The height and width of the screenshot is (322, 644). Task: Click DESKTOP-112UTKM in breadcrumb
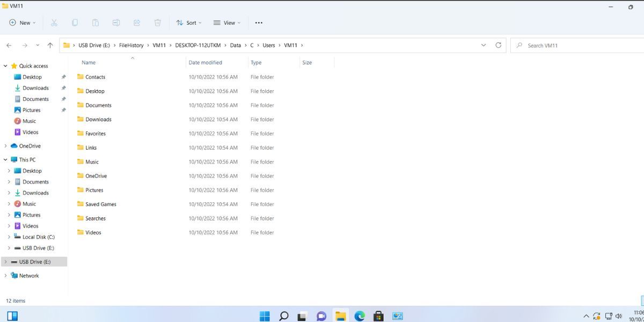click(x=198, y=46)
